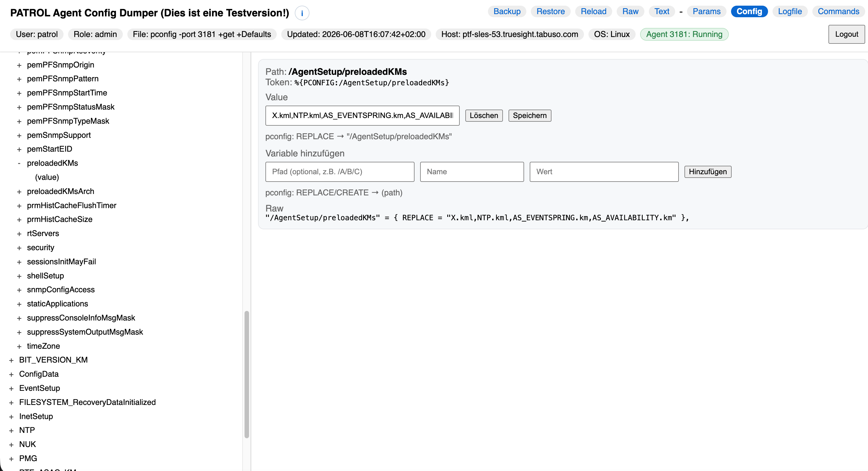Screen dimensions: 868x471
Task: Expand the pemPFSnmpPattern node
Action: click(19, 79)
